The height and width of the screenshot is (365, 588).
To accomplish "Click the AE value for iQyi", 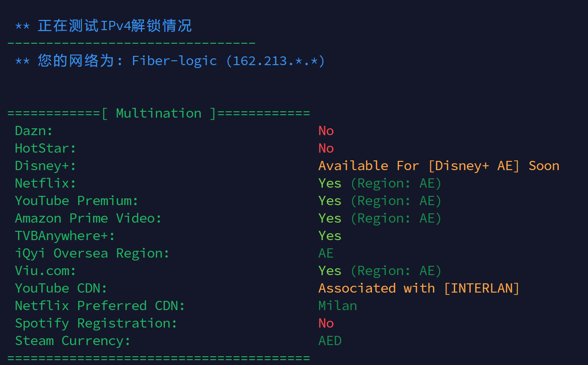I will point(326,253).
